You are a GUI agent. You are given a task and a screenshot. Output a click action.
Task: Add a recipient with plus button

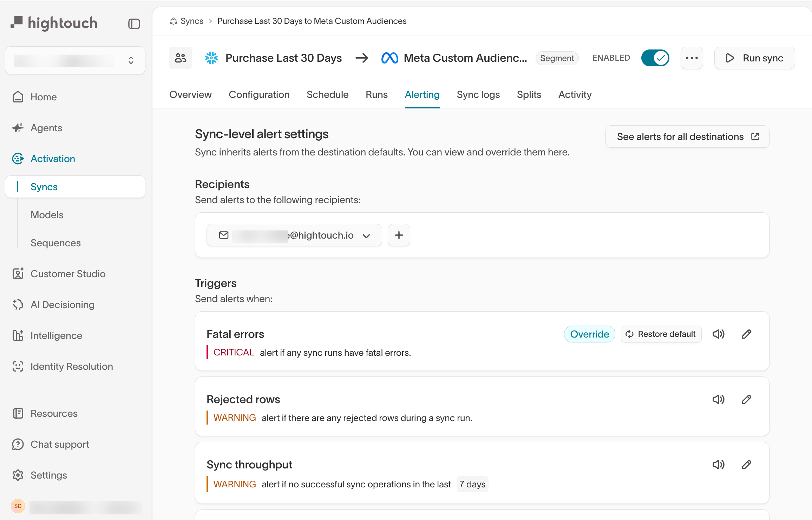coord(399,235)
